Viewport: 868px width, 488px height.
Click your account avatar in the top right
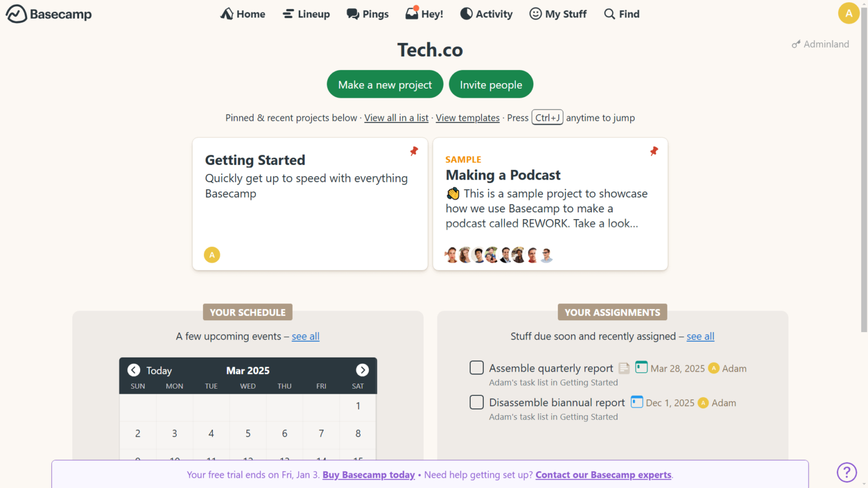coord(849,12)
